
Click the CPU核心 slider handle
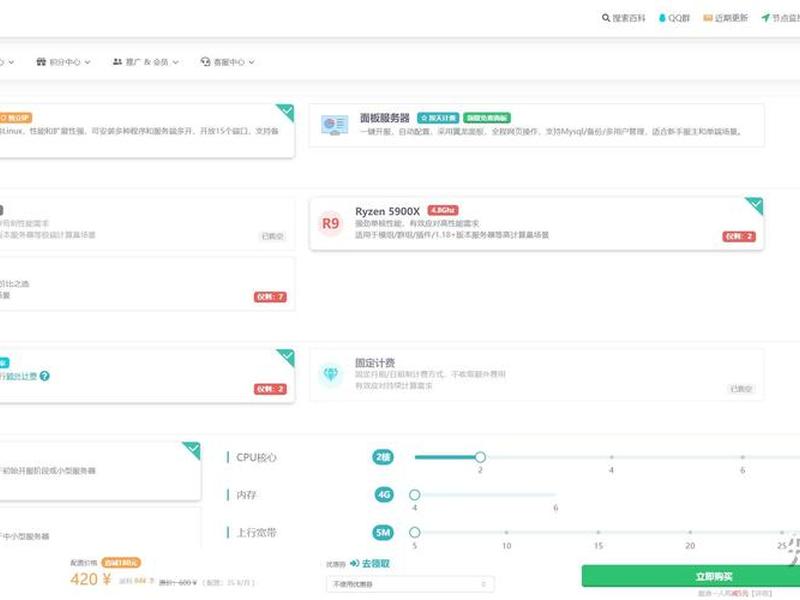click(480, 457)
